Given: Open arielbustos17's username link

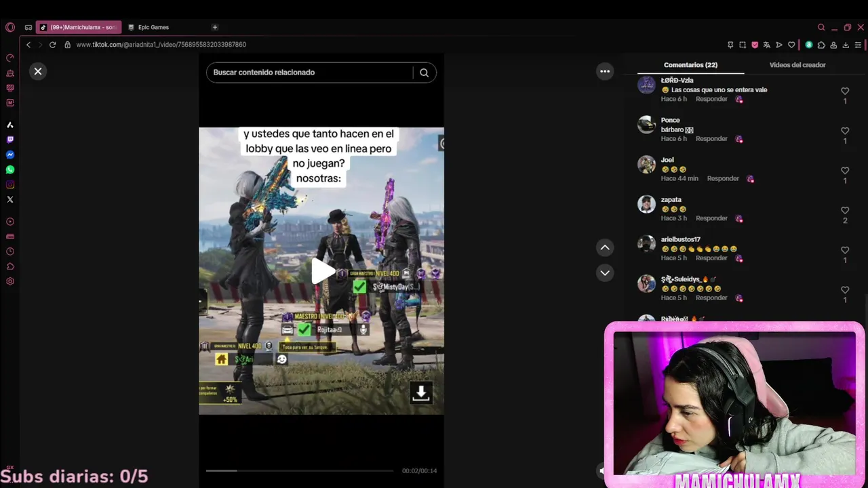Looking at the screenshot, I should tap(681, 240).
